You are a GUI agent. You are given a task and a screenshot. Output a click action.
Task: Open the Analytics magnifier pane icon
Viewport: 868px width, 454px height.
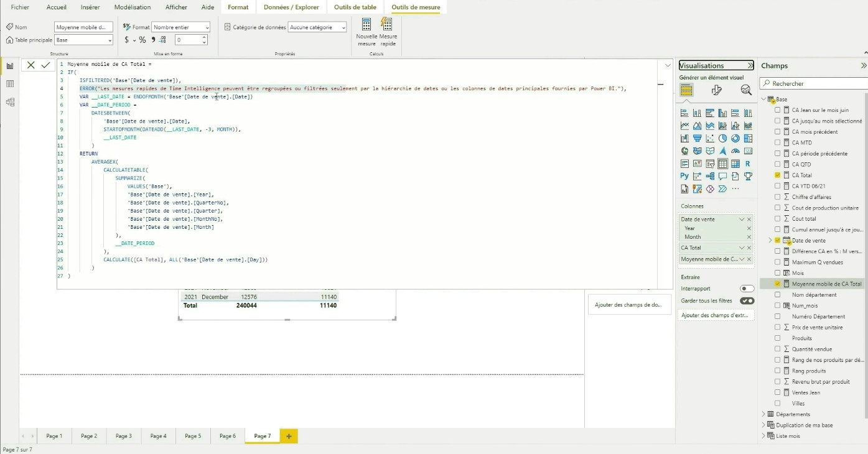(x=745, y=91)
